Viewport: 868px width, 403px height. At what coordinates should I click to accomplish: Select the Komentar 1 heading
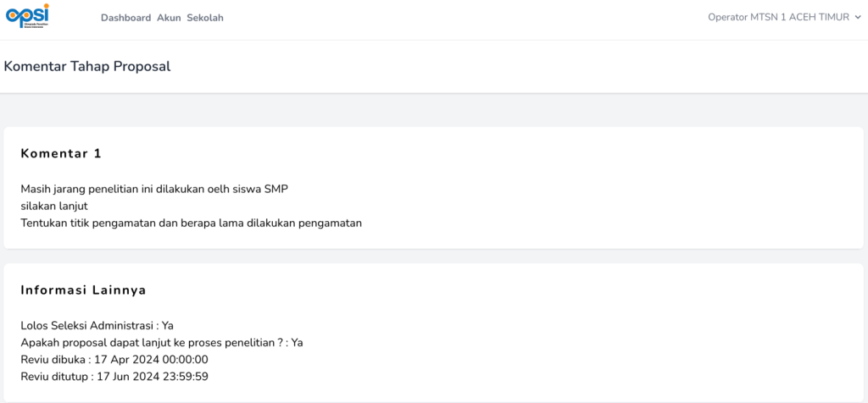[61, 154]
